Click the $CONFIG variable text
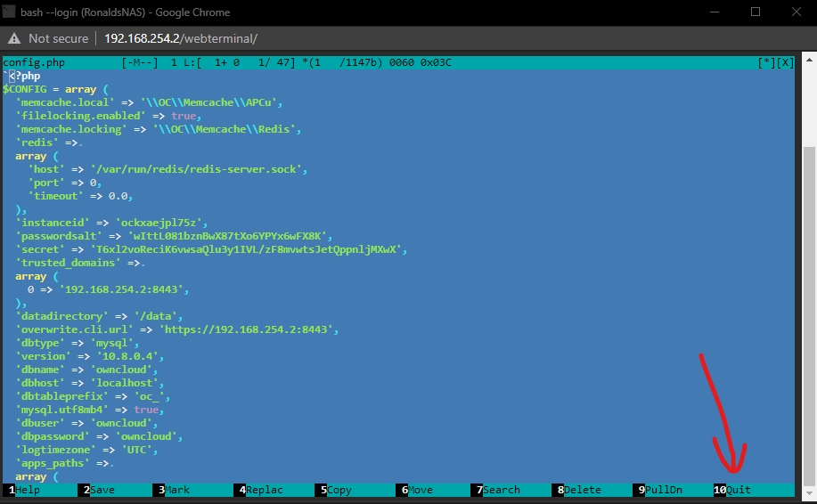Image resolution: width=817 pixels, height=504 pixels. [24, 90]
